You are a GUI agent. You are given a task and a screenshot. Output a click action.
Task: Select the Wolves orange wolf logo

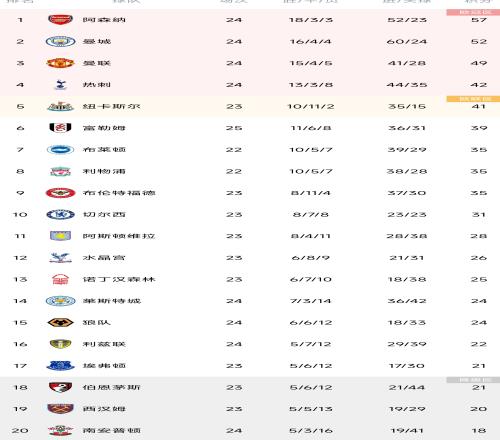coord(60,322)
